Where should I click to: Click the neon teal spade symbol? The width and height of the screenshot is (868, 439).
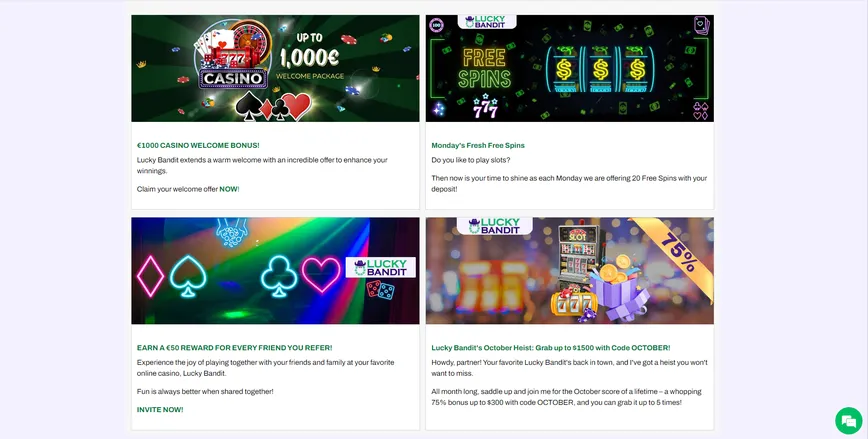click(x=188, y=276)
